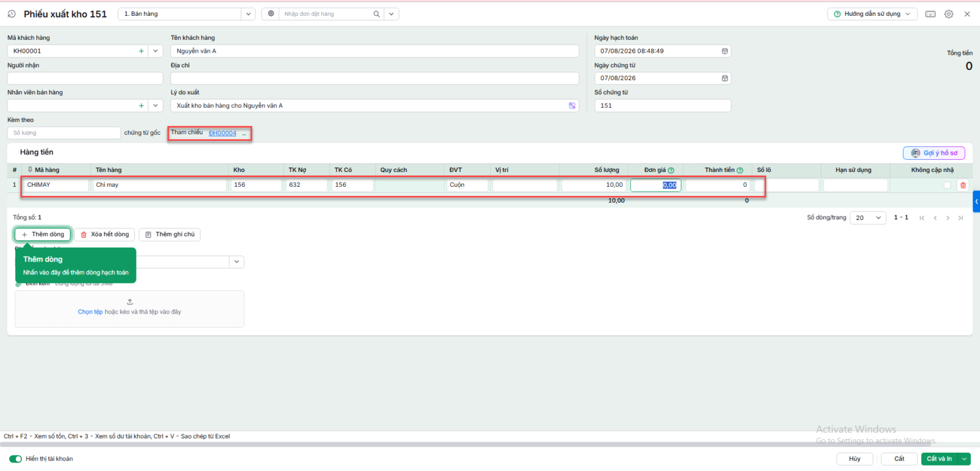Change rows per page from 20

tap(868, 217)
